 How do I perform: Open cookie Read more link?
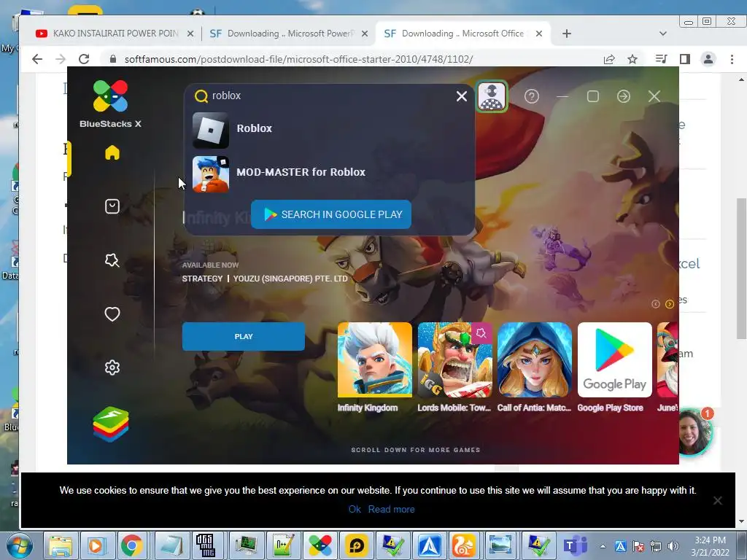pyautogui.click(x=391, y=509)
